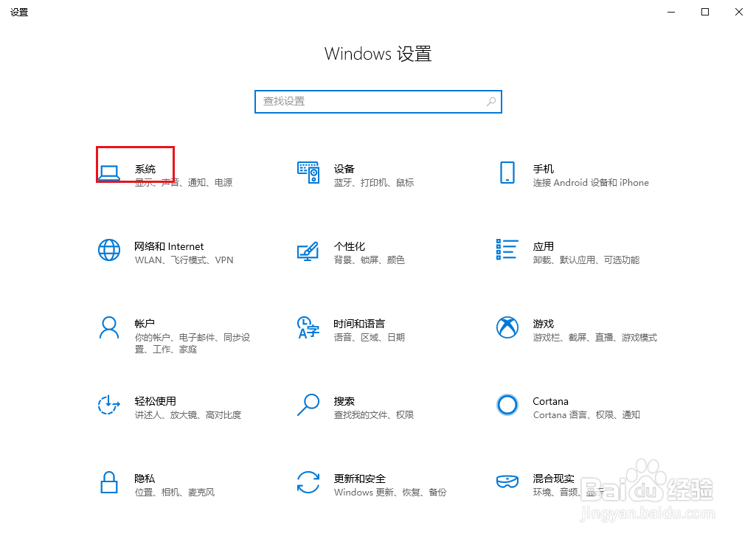Open the Privacy lock icon
Image resolution: width=756 pixels, height=539 pixels.
[x=109, y=482]
